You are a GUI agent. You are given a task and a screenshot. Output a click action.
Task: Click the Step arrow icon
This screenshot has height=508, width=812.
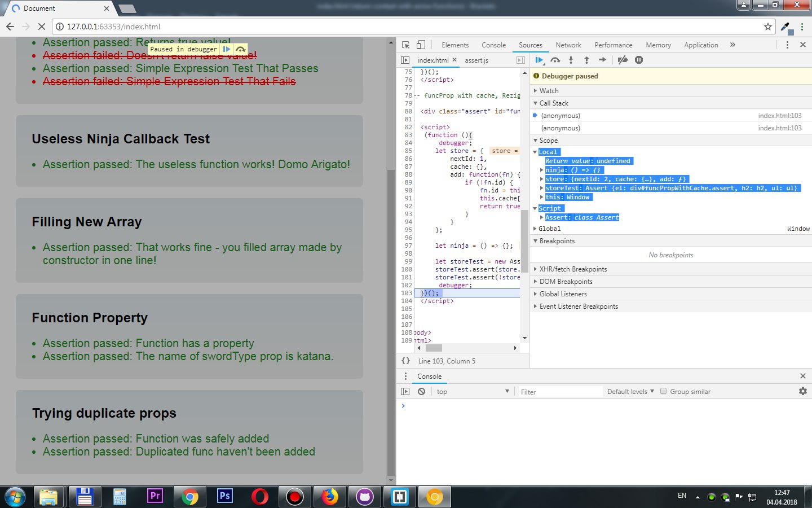602,60
